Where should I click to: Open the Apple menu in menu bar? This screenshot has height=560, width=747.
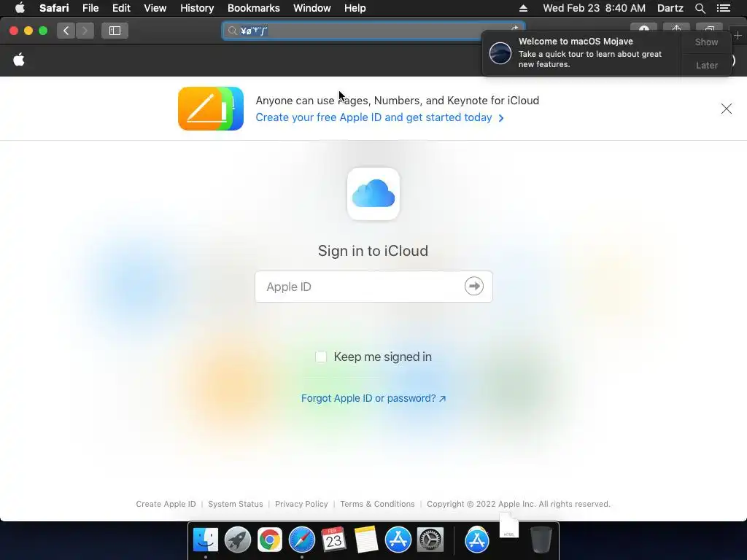point(20,8)
